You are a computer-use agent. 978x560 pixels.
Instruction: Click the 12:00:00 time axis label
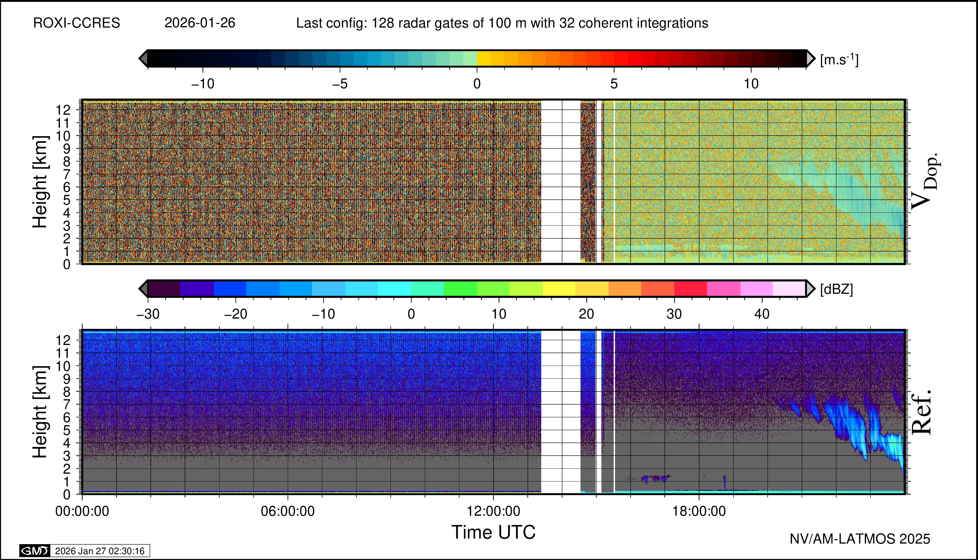[x=493, y=511]
